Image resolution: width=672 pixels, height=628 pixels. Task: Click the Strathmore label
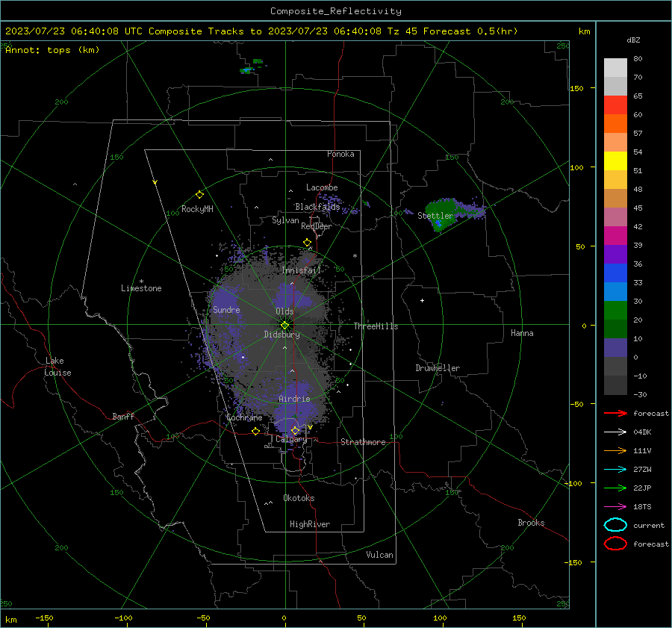363,442
